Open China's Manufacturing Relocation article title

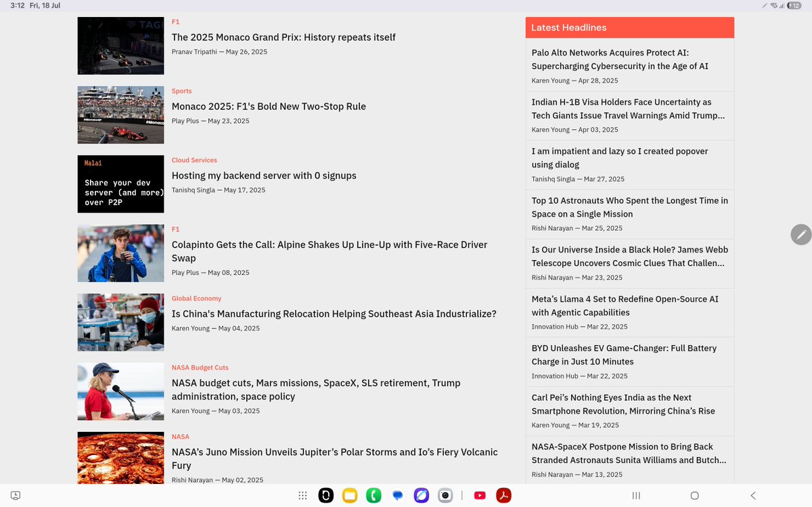(x=334, y=313)
